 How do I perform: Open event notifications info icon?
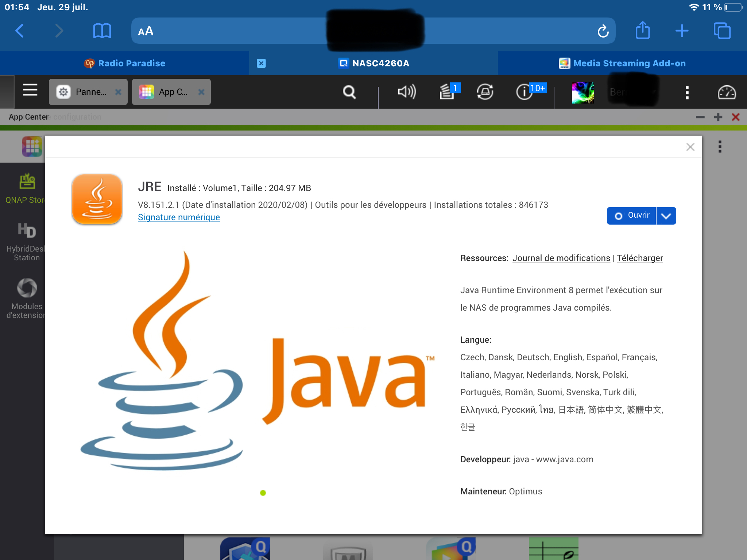click(x=525, y=92)
